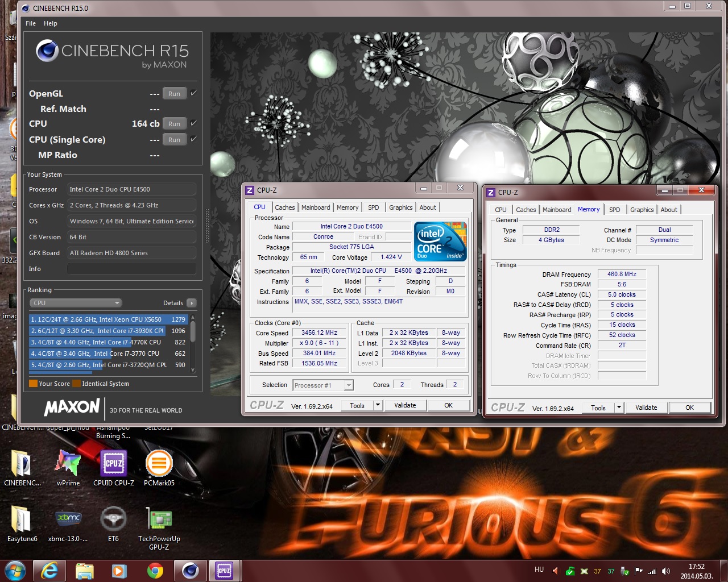Click the orange Your Score legend swatch

click(x=33, y=384)
